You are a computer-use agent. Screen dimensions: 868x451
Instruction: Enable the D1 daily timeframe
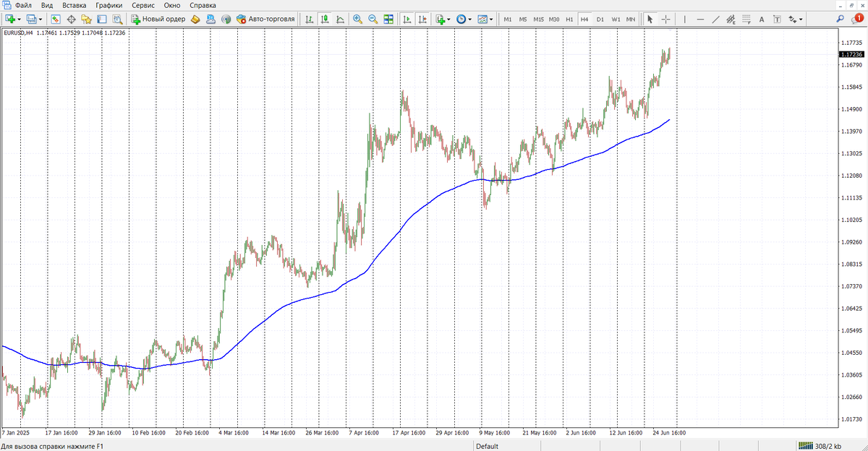pos(600,20)
